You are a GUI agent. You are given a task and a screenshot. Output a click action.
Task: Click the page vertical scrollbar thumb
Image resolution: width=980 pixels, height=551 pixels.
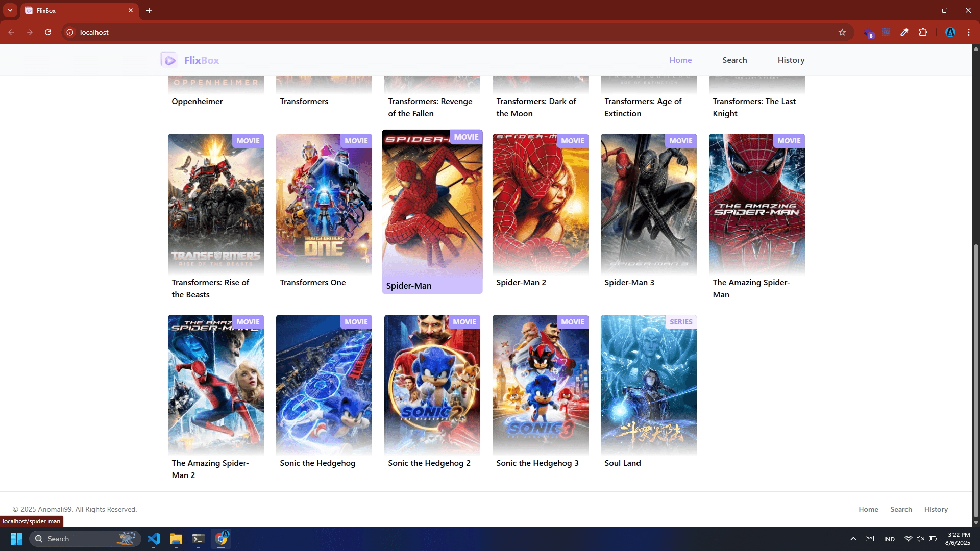[976, 380]
